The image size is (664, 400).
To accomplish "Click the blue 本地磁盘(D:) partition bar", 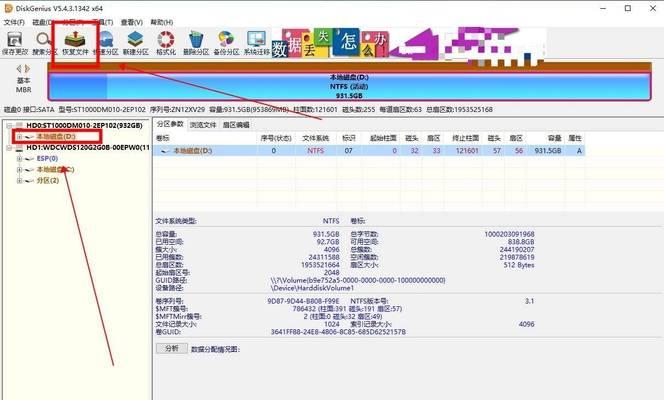I will (349, 86).
